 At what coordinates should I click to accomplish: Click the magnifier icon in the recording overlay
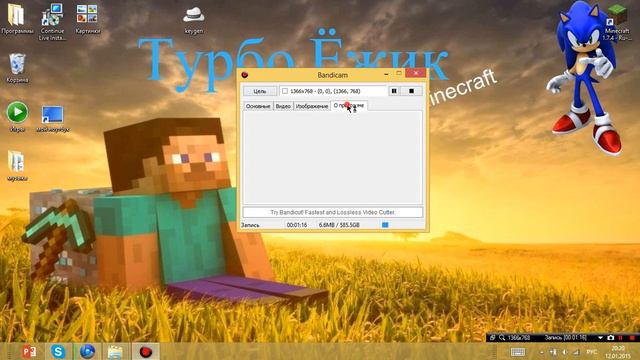coord(502,338)
